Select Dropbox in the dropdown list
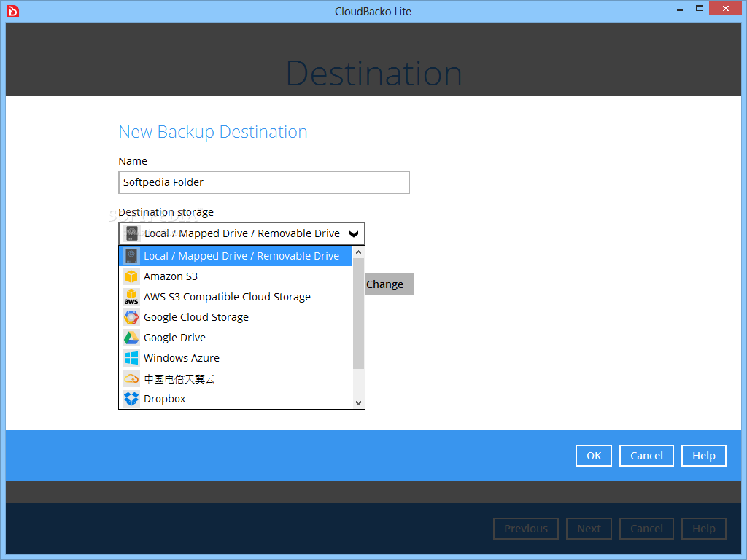747x560 pixels. tap(236, 399)
